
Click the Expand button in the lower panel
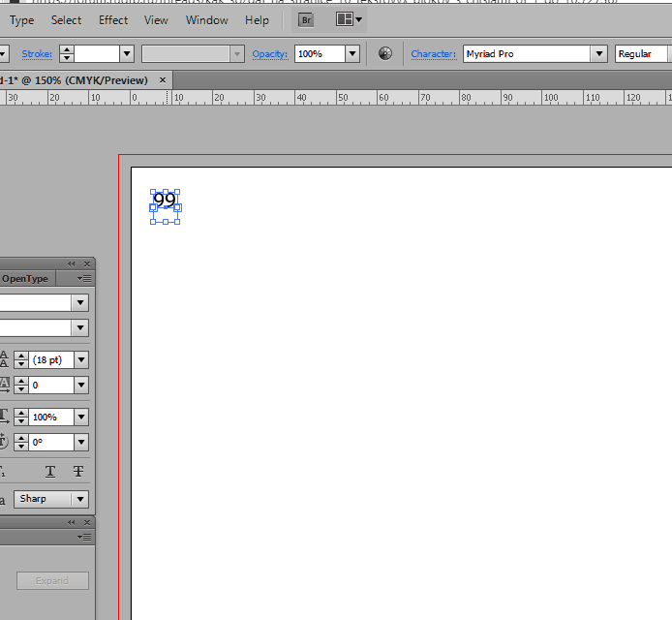52,580
